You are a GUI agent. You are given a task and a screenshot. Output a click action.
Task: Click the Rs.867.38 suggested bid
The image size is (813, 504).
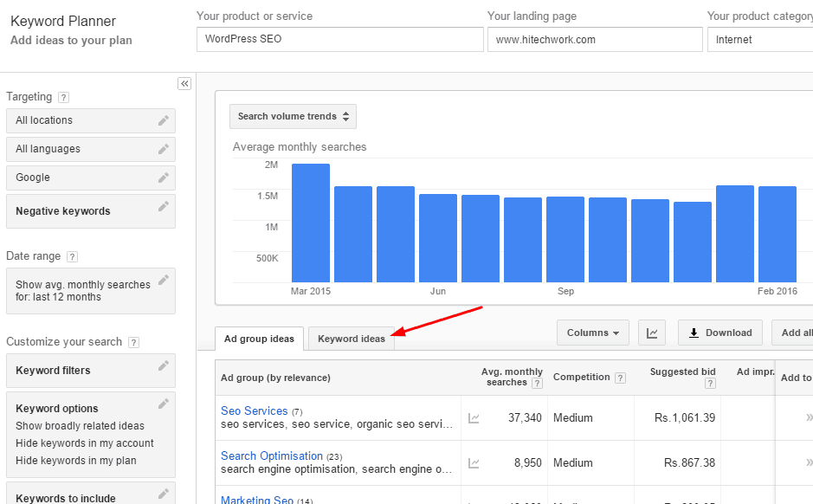(689, 463)
